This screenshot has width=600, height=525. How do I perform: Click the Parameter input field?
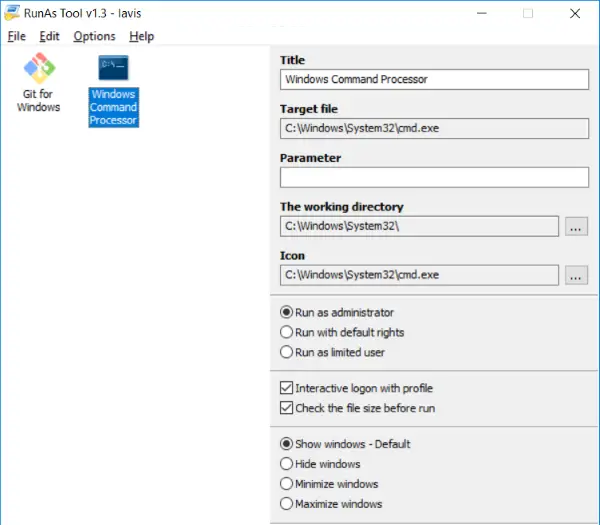434,177
